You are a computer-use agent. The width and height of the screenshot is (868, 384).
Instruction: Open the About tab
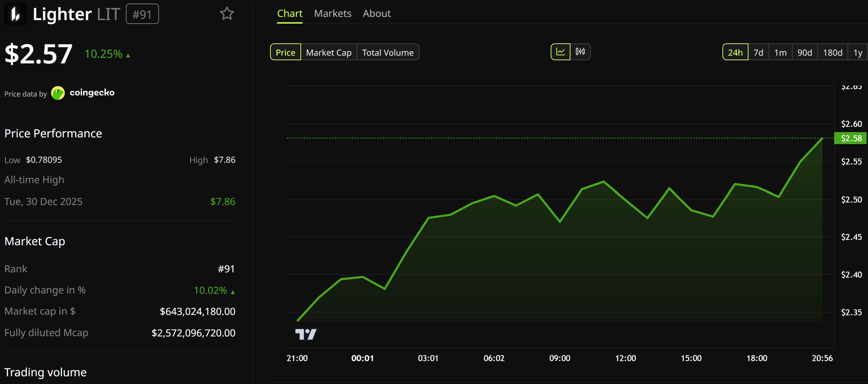click(x=377, y=14)
